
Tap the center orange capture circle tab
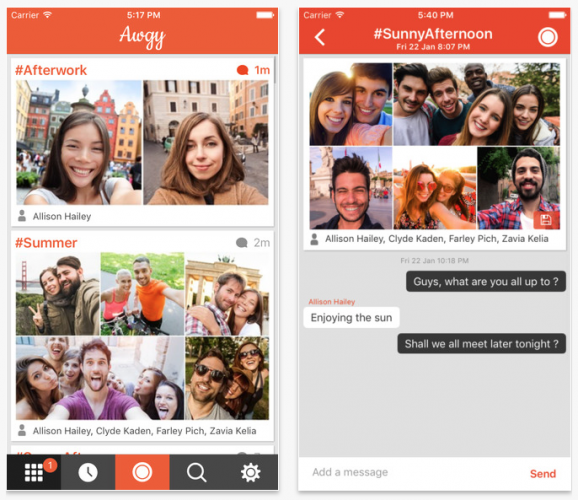pyautogui.click(x=142, y=472)
